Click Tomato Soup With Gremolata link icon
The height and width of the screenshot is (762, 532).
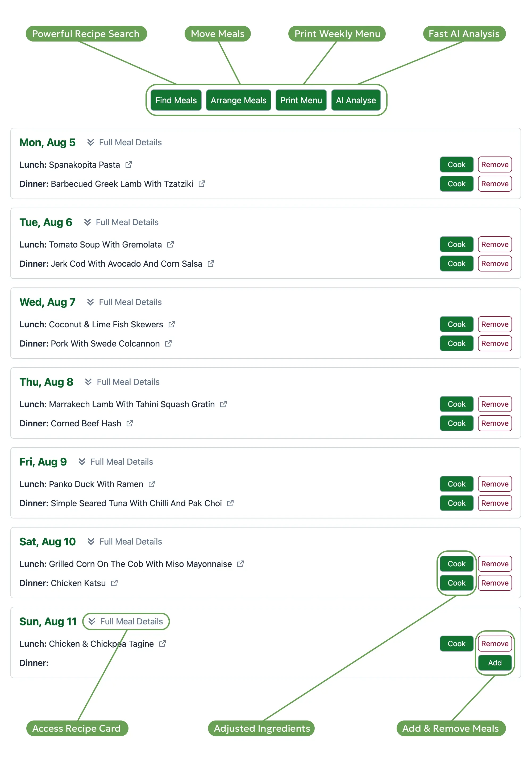171,245
